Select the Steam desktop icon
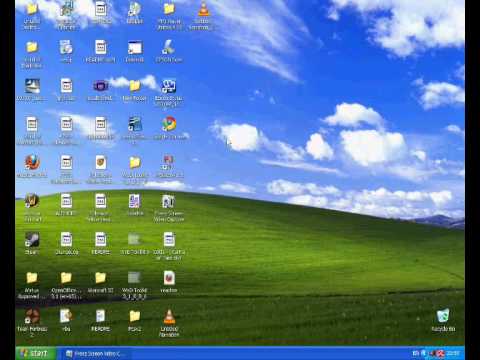480x360 pixels. pos(32,240)
